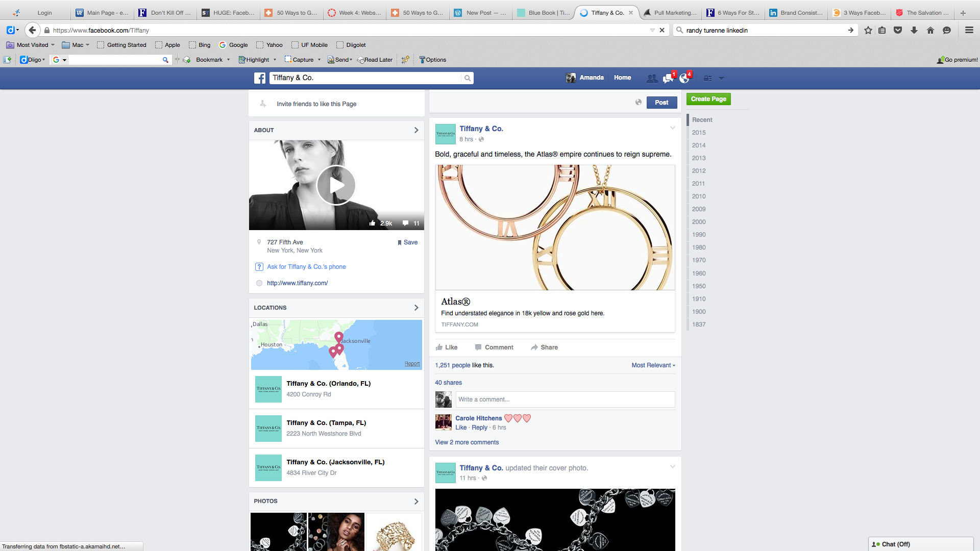Image resolution: width=980 pixels, height=551 pixels.
Task: Open the friend requests icon
Action: [x=652, y=78]
